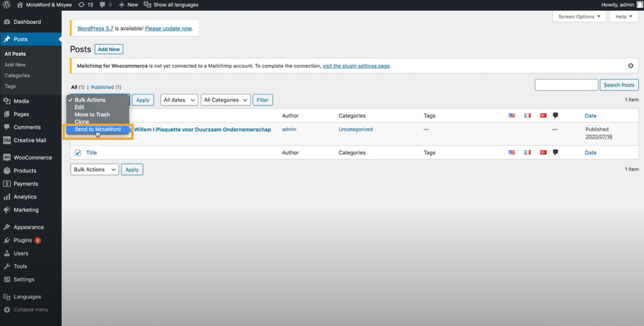Screen dimensions: 644x326
Task: Expand the All dates filter dropdown
Action: coord(179,100)
